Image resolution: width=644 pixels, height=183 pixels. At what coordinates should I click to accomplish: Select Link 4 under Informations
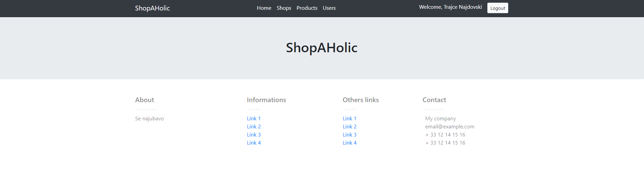[x=253, y=143]
